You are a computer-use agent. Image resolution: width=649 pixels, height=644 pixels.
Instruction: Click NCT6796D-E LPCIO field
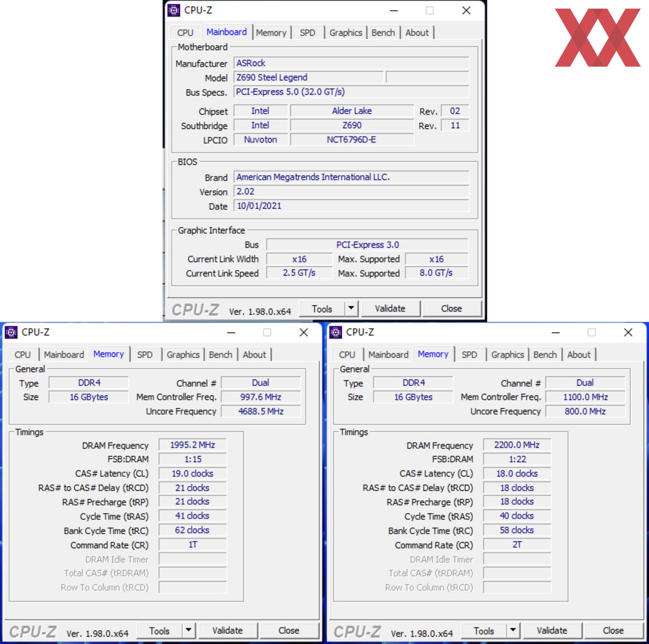352,139
